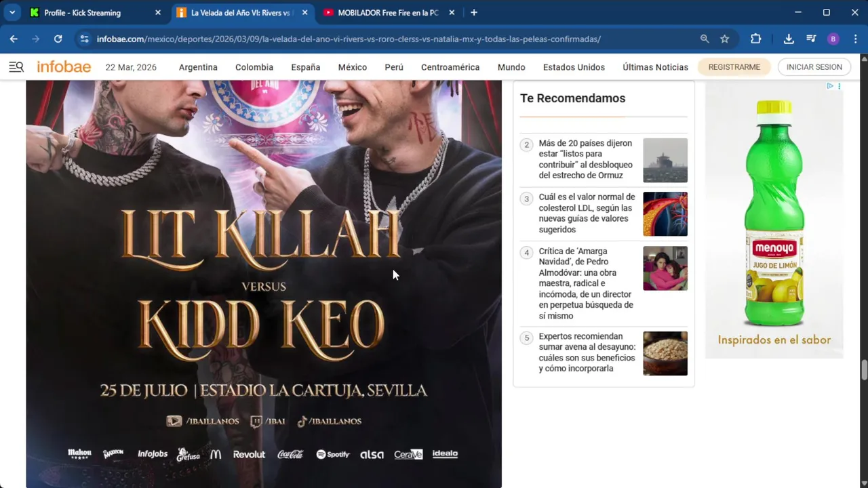
Task: Open the España section
Action: [306, 67]
